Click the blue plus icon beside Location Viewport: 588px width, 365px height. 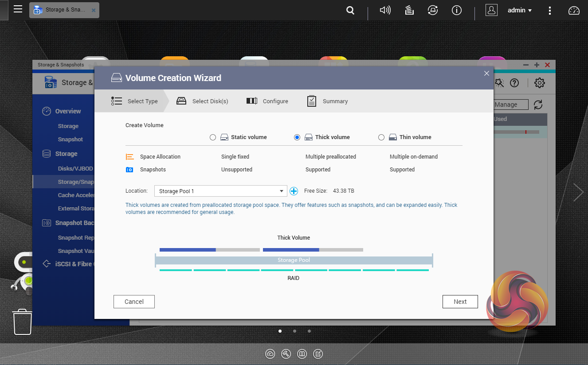click(294, 191)
